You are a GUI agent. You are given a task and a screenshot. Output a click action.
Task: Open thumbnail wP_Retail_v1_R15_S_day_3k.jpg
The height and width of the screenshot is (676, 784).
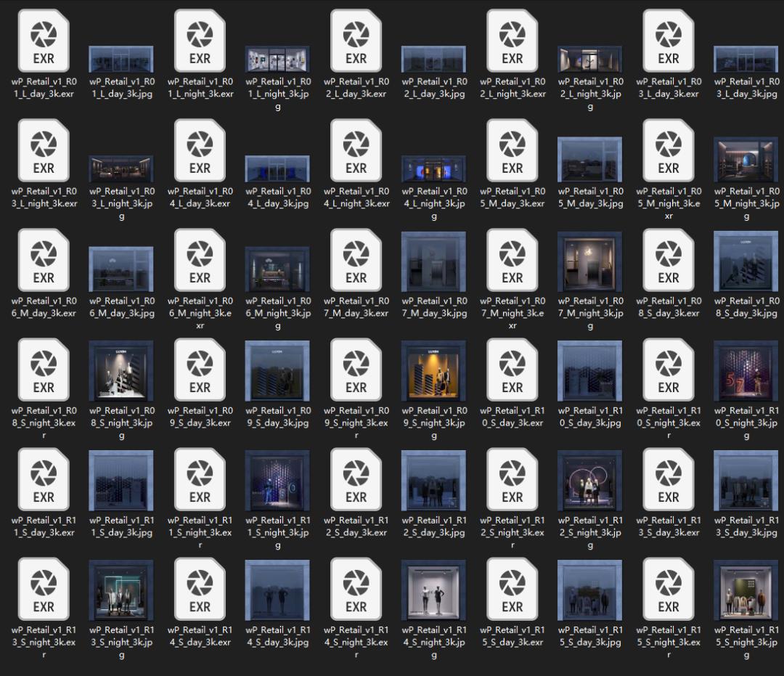coord(590,590)
